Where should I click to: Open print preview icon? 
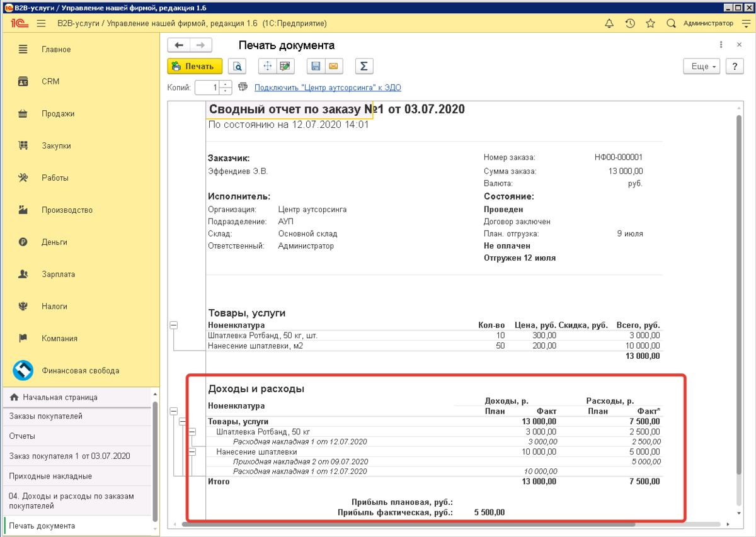point(237,66)
